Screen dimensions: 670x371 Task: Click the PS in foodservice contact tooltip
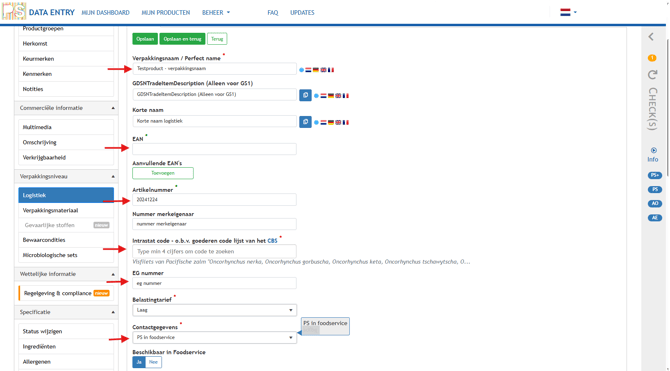pos(325,327)
